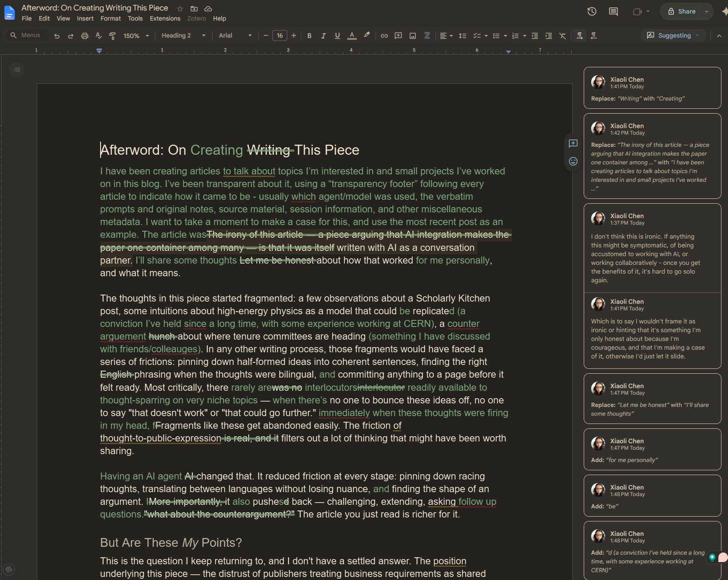Open the document outline icon
728x580 pixels.
[17, 69]
